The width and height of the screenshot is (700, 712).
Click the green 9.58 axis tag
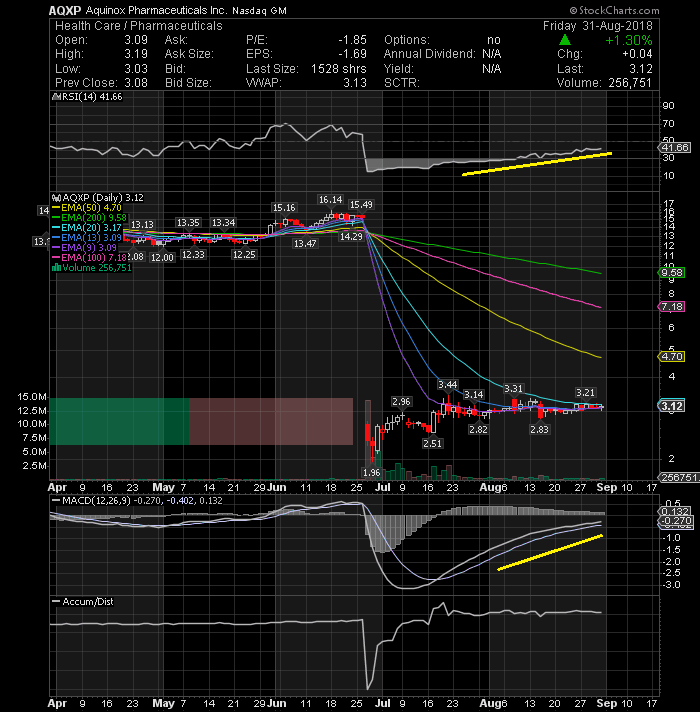click(x=671, y=273)
